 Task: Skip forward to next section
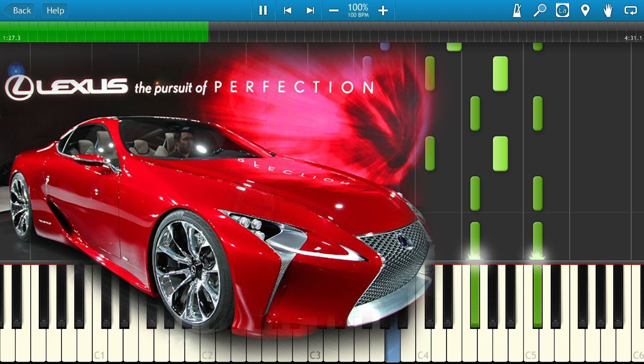(310, 10)
